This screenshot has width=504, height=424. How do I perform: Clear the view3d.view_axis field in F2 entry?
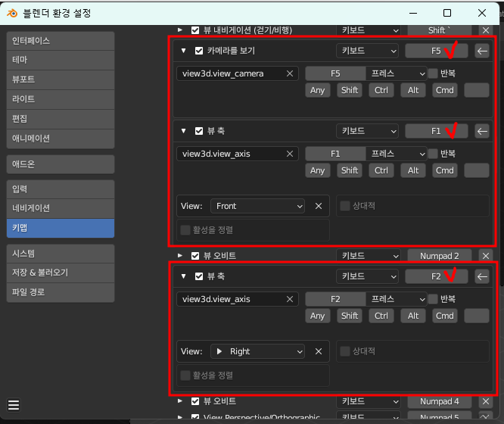click(290, 300)
